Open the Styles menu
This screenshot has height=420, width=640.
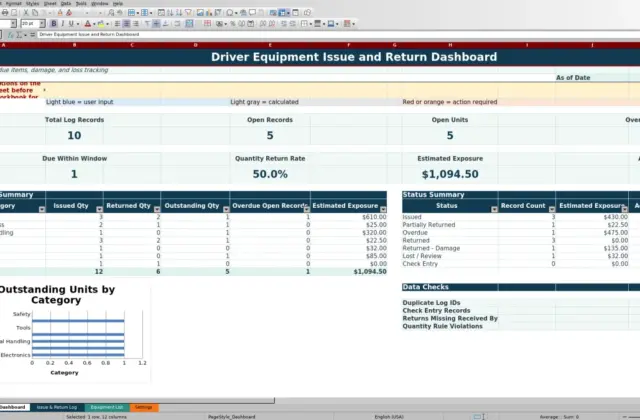32,3
